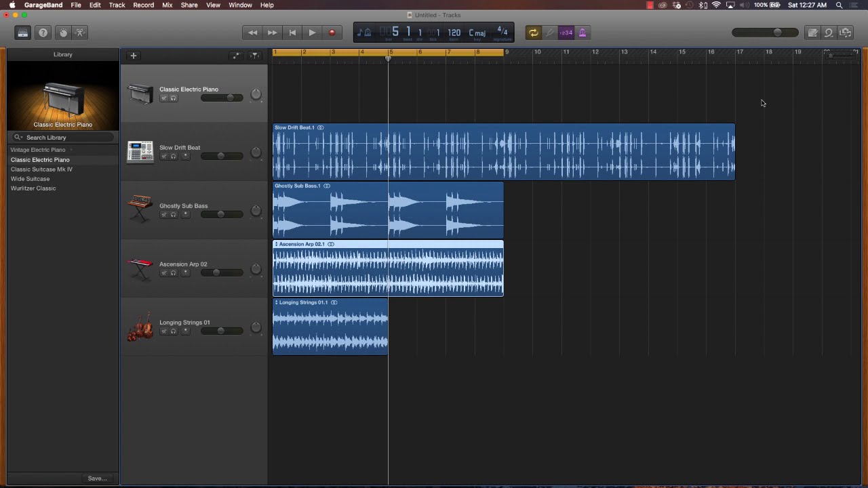The image size is (868, 488).
Task: Solo the Classic Electric Piano track
Action: [173, 98]
